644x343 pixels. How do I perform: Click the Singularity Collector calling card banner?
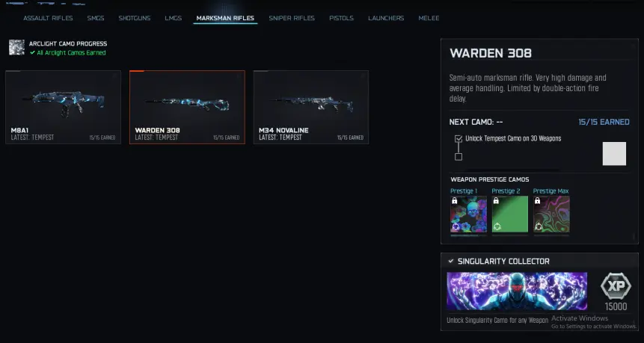pyautogui.click(x=517, y=291)
